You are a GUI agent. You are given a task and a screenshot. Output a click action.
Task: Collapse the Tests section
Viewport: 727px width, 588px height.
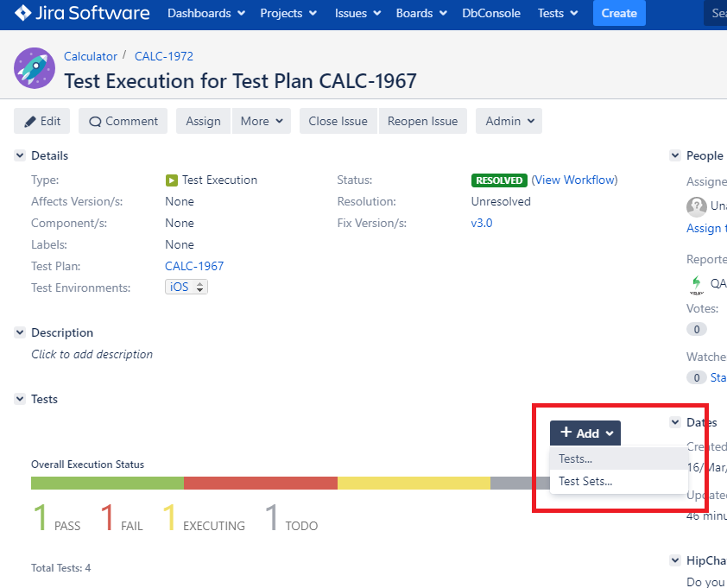(20, 399)
